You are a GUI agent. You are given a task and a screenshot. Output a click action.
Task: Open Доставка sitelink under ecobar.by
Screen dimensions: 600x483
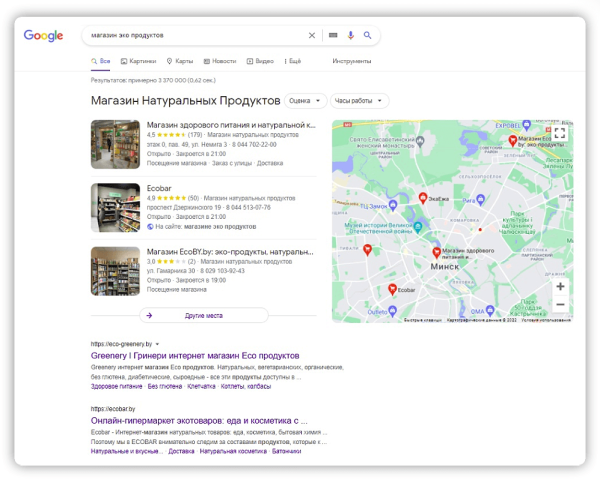tap(181, 451)
